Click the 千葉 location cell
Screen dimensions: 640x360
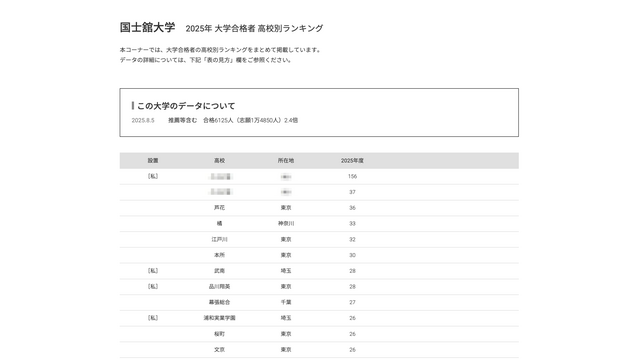[286, 302]
